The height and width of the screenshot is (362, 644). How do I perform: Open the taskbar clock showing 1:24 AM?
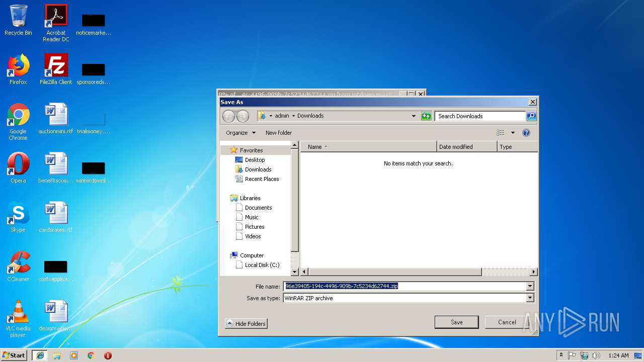[x=618, y=355]
